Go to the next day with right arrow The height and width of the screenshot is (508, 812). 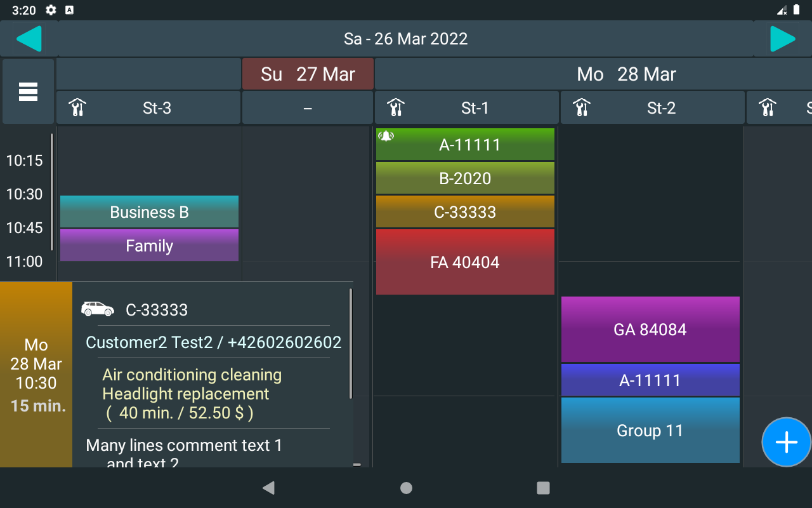pos(782,39)
